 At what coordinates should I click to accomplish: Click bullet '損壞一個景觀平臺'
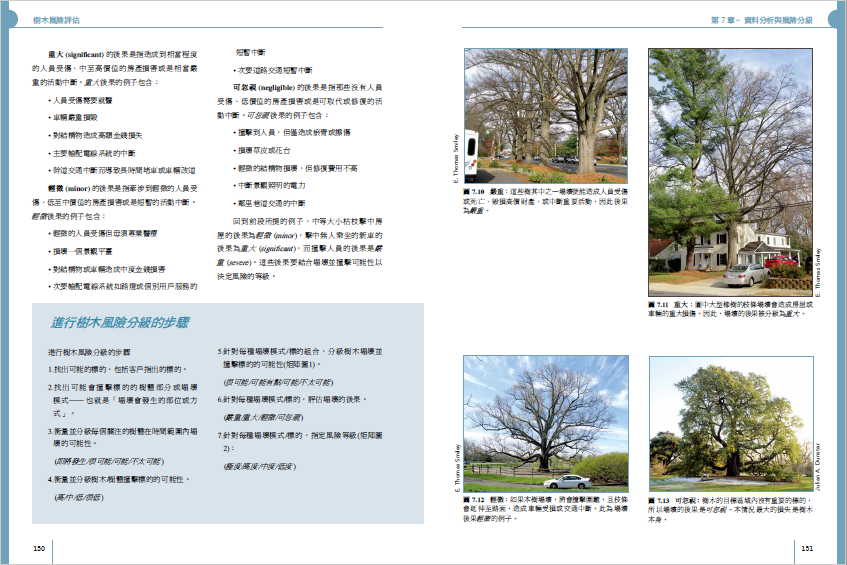80,252
